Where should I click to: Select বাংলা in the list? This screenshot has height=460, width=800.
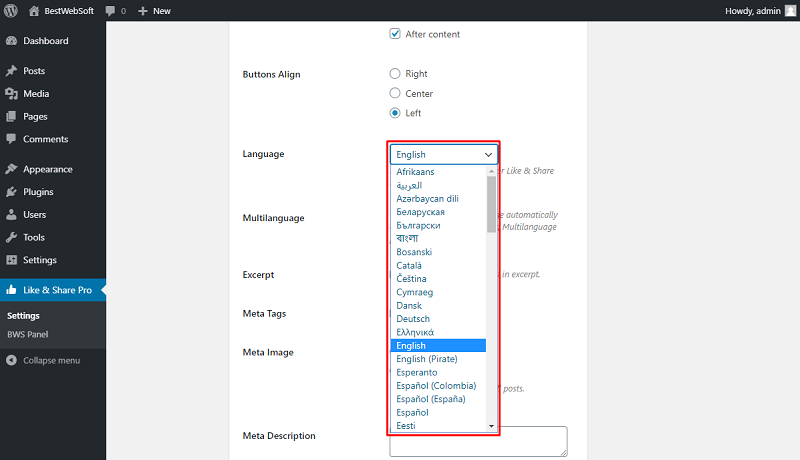[438, 239]
